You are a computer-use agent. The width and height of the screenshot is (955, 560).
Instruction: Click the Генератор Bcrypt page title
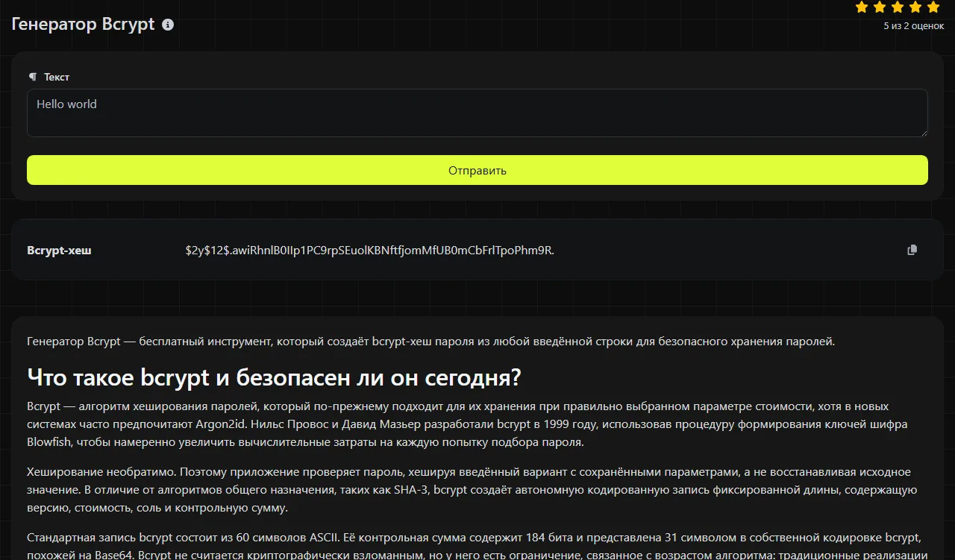tap(84, 24)
